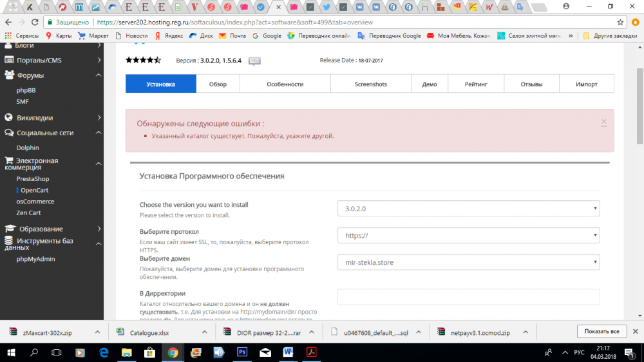
Task: Reload the page with the refresh icon
Action: click(x=35, y=22)
